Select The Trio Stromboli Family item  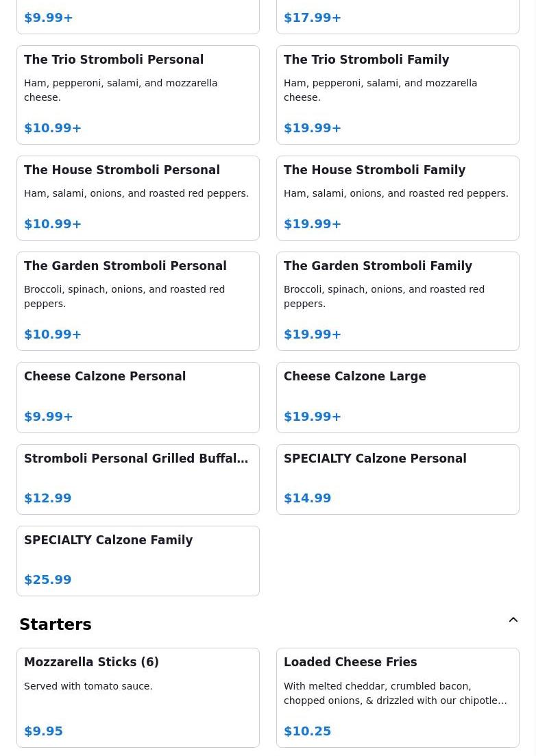[x=398, y=95]
